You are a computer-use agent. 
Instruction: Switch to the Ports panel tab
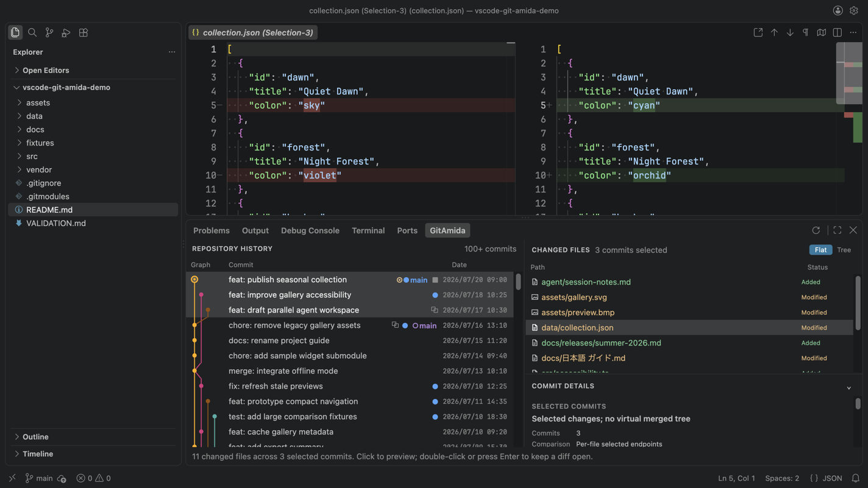pyautogui.click(x=407, y=230)
